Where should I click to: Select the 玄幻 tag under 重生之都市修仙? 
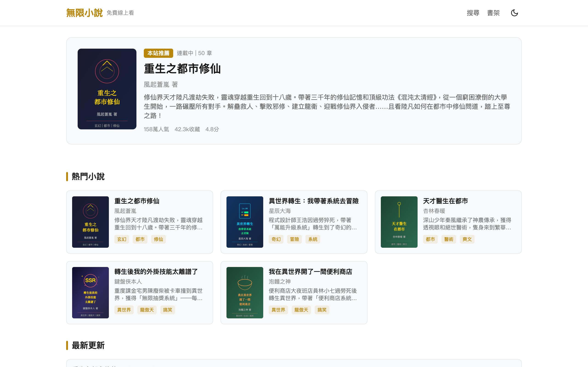click(122, 239)
